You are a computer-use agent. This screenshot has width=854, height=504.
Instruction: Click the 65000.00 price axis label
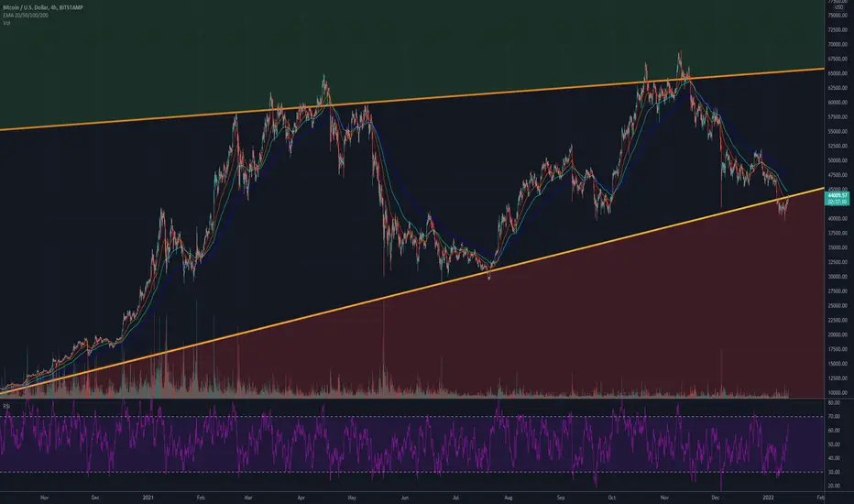pyautogui.click(x=838, y=73)
